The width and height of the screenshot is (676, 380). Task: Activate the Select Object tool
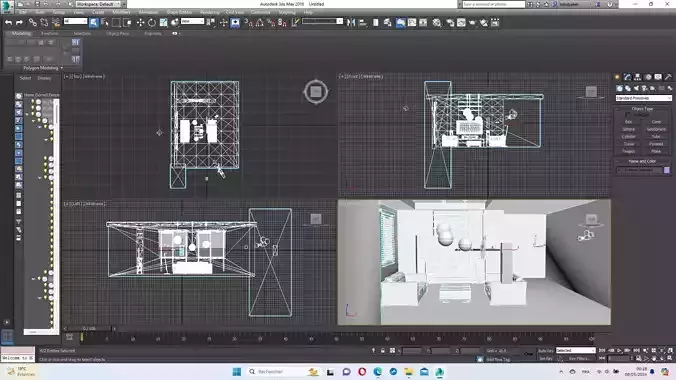click(94, 22)
